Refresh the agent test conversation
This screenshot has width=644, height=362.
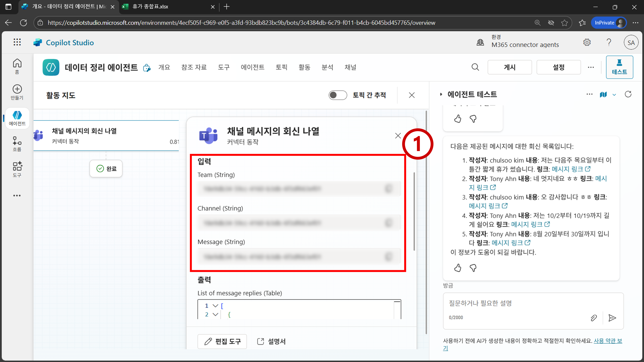628,94
